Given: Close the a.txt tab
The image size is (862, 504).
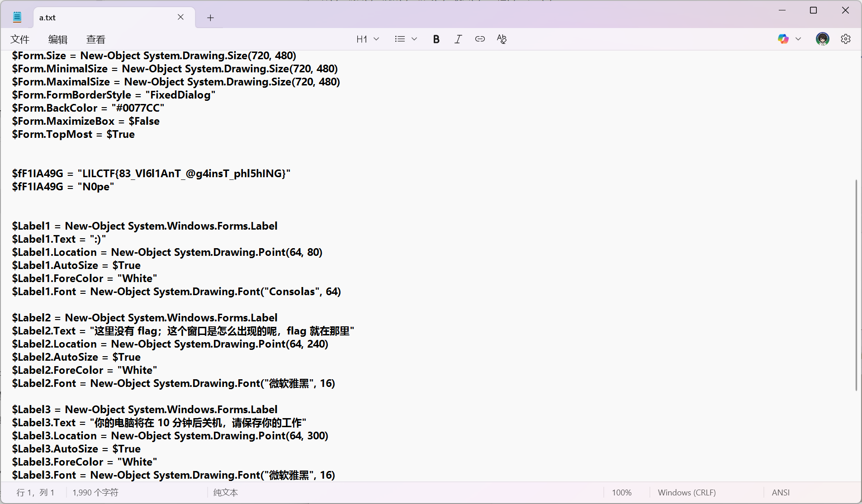Looking at the screenshot, I should (180, 17).
